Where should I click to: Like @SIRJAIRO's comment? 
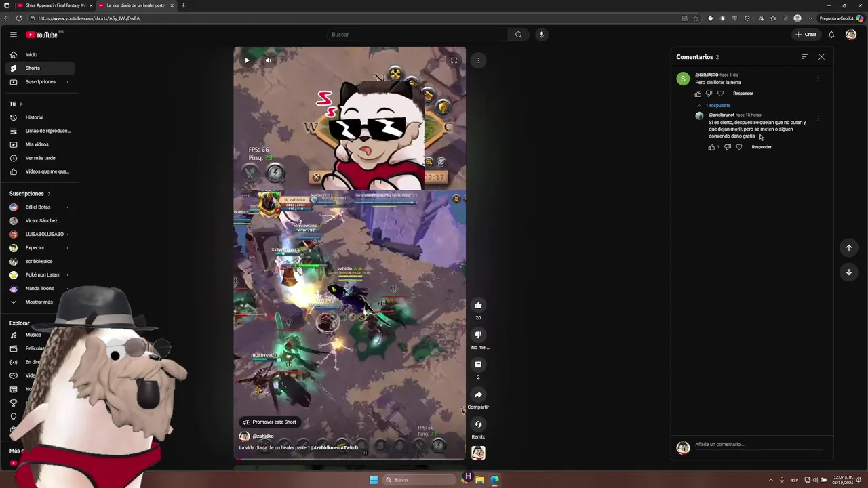pos(698,94)
